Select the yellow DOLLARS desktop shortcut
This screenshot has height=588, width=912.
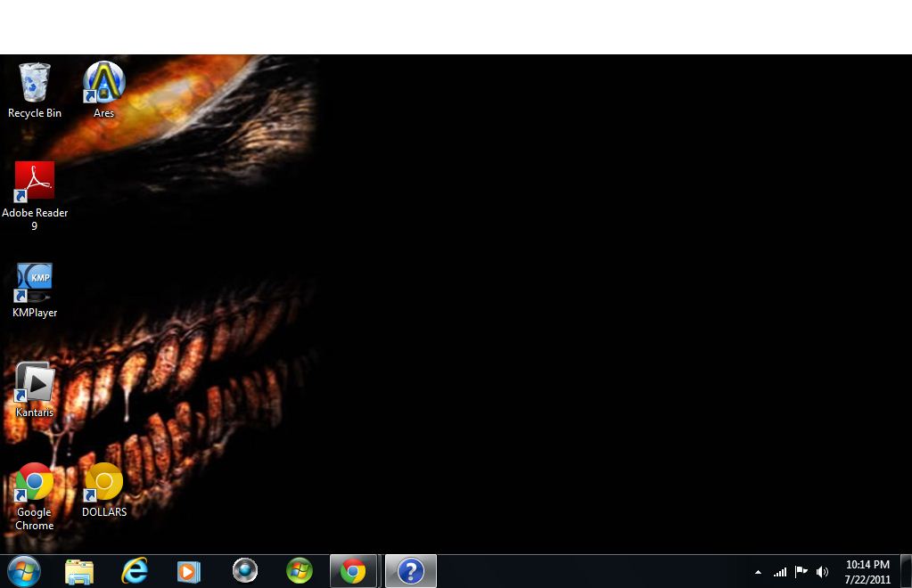tap(104, 490)
